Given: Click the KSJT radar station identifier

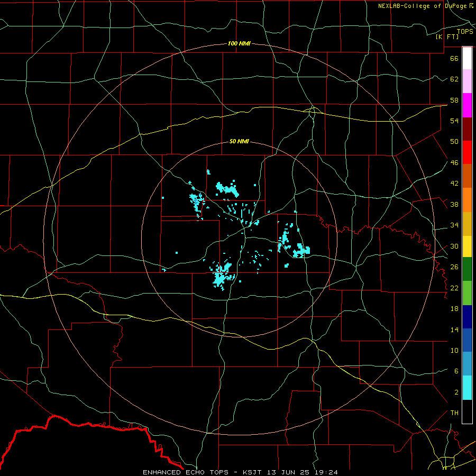Looking at the screenshot, I should (253, 472).
